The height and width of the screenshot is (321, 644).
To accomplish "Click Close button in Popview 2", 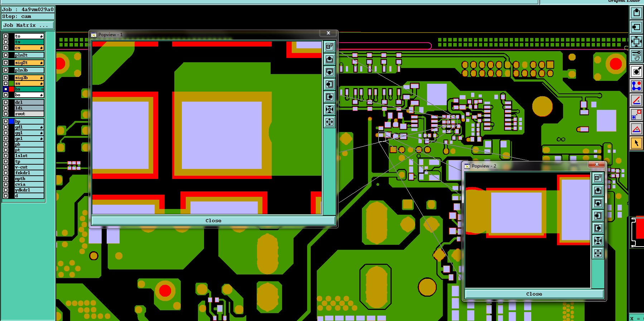I will coord(534,294).
